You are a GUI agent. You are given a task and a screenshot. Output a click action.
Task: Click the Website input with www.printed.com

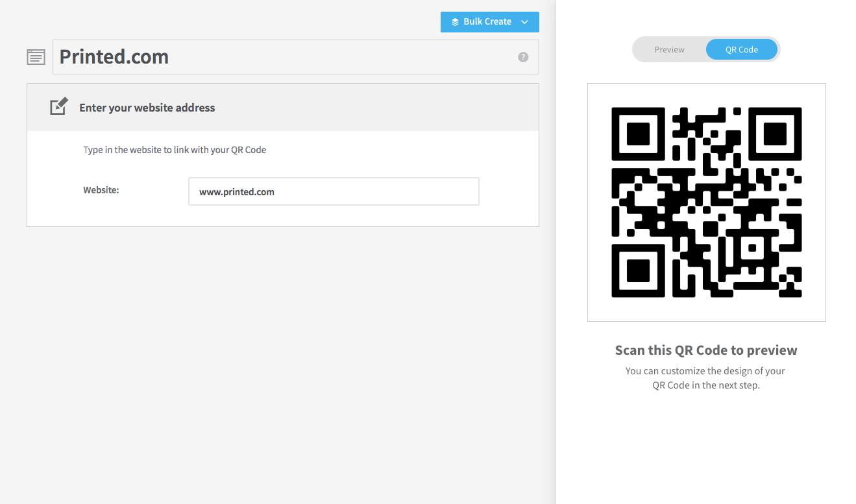click(x=334, y=191)
